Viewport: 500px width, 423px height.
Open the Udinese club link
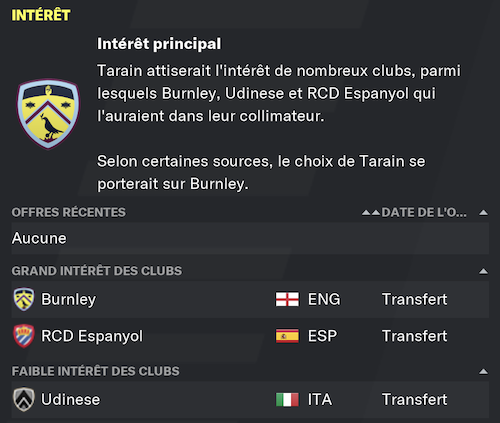70,399
